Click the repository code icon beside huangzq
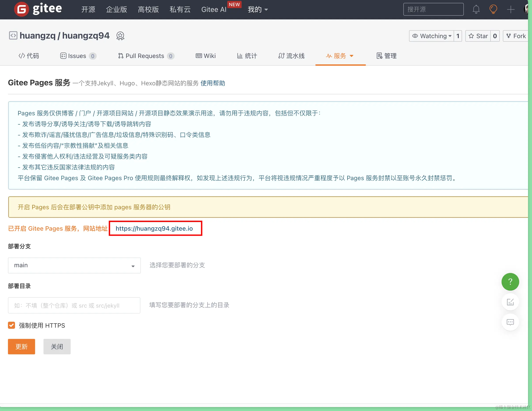This screenshot has width=532, height=411. (x=13, y=35)
